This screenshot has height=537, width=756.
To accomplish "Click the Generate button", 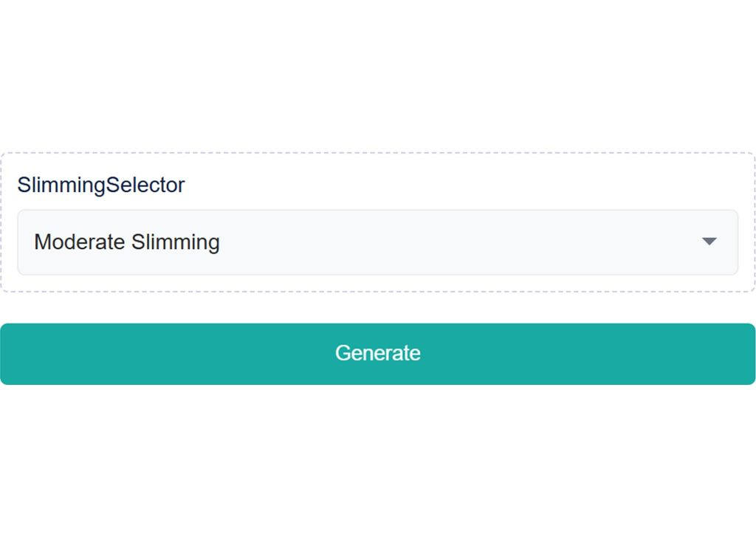I will [378, 353].
